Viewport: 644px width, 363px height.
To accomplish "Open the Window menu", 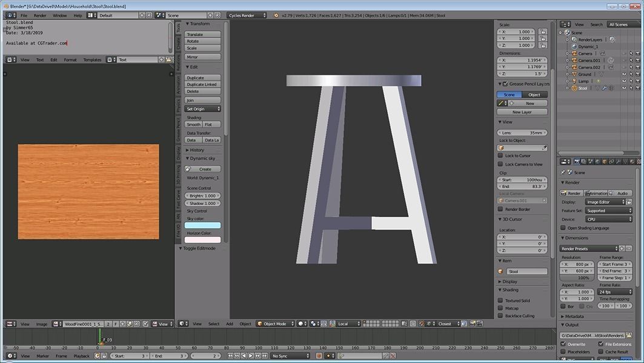I will pyautogui.click(x=59, y=16).
